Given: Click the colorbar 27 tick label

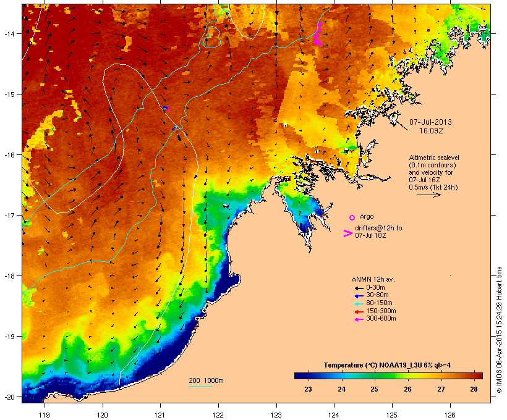Looking at the screenshot, I should coord(441,389).
